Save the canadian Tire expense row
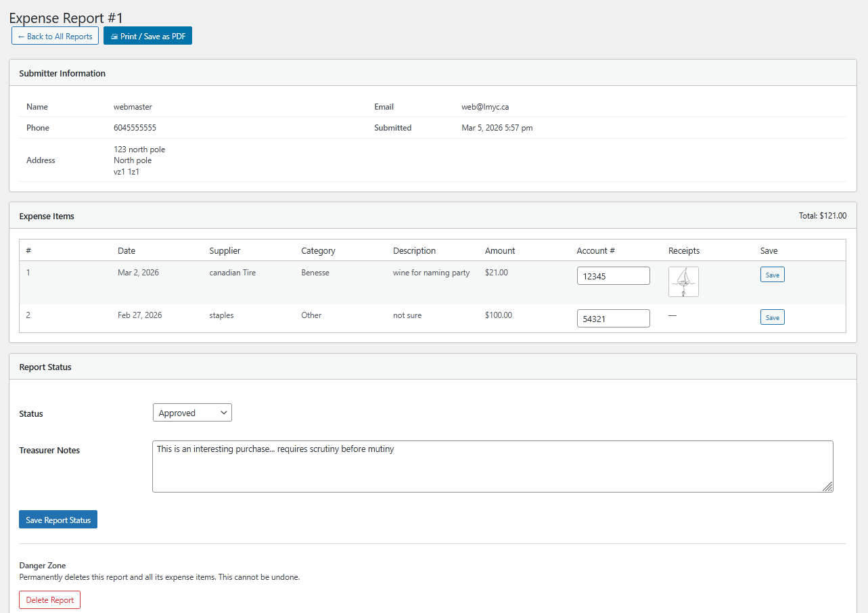The width and height of the screenshot is (868, 613). pyautogui.click(x=772, y=275)
